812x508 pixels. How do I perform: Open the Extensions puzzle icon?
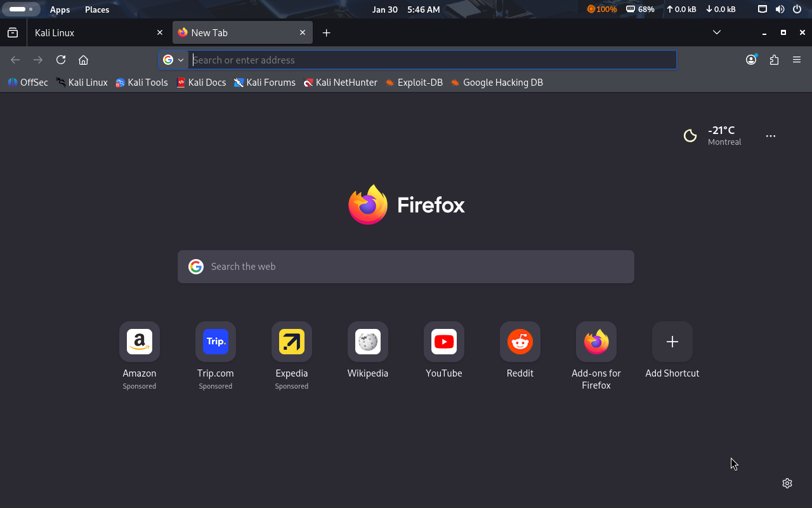point(774,60)
